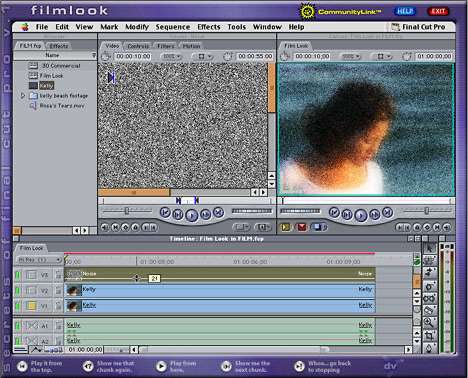468x378 pixels.
Task: Open the Effects menu
Action: pyautogui.click(x=209, y=27)
